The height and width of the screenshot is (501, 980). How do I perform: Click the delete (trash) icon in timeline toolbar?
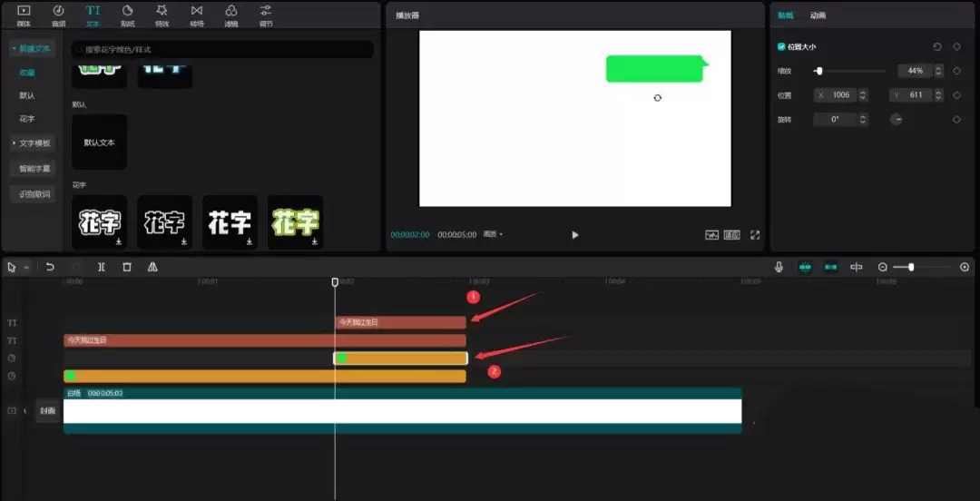(127, 267)
